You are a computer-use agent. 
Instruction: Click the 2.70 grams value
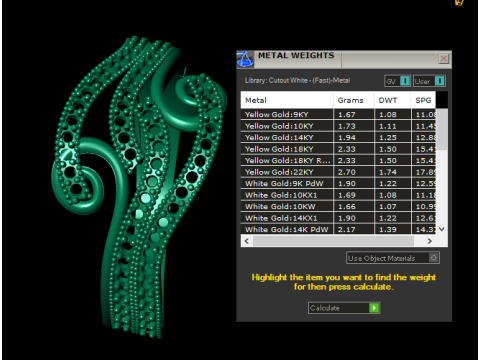tap(347, 172)
